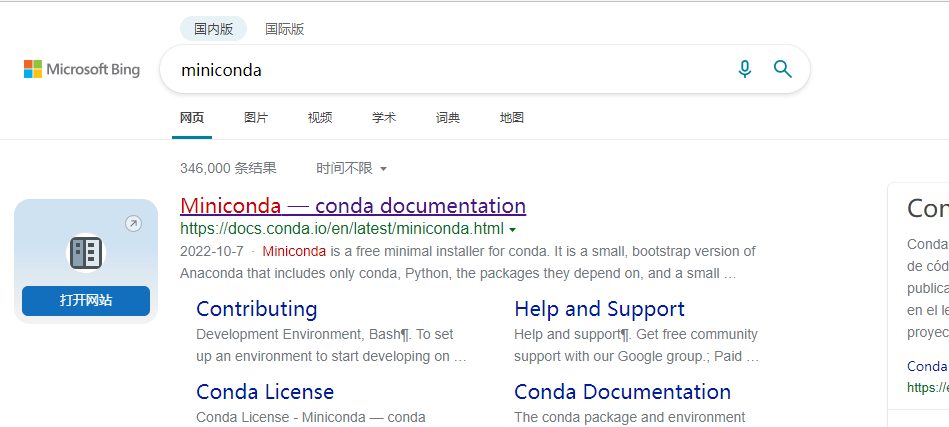The height and width of the screenshot is (427, 949).
Task: Click the 打开网站 button
Action: (x=86, y=301)
